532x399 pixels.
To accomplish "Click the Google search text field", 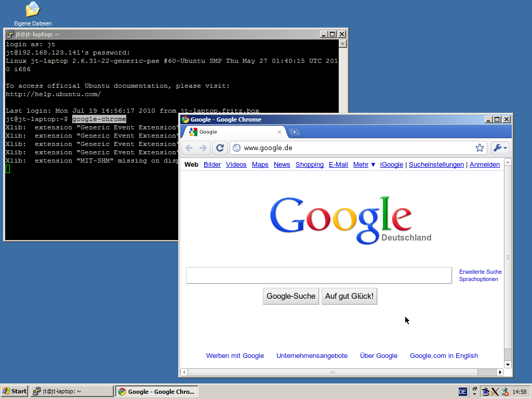I will (x=318, y=275).
